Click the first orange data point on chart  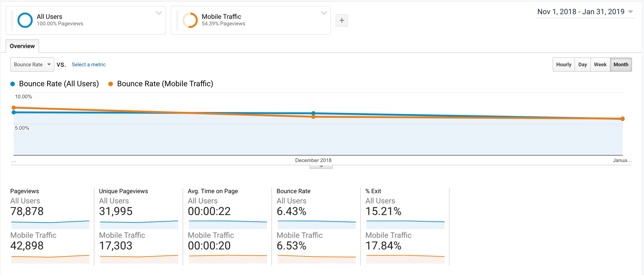click(14, 108)
